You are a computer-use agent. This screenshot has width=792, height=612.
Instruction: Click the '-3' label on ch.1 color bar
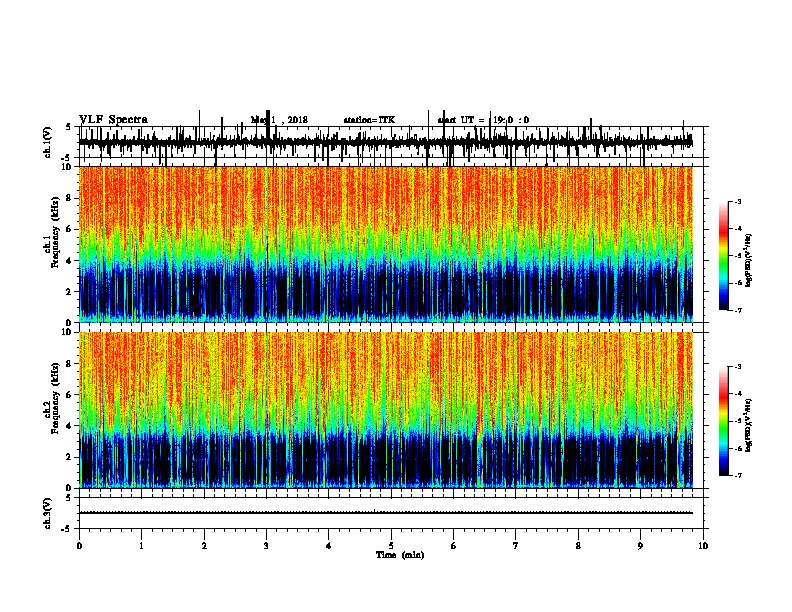738,202
